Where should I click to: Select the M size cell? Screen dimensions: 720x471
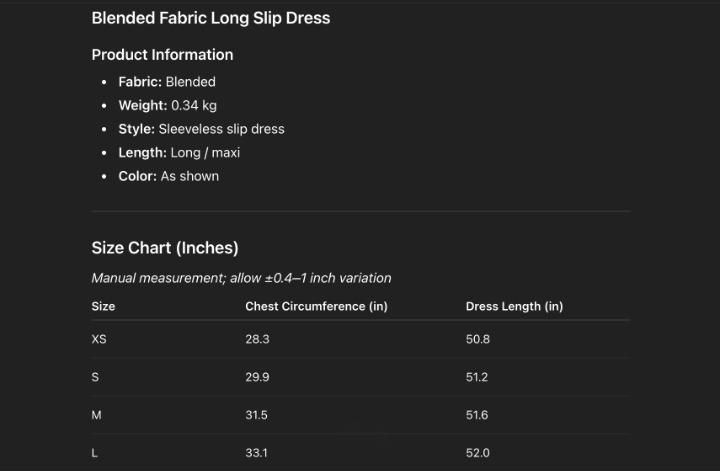point(96,415)
